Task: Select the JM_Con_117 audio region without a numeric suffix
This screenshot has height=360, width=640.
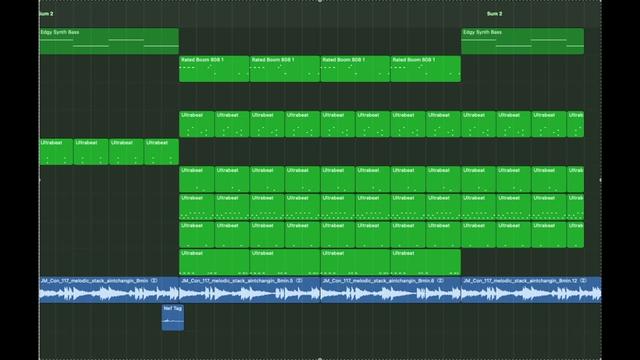Action: [109, 290]
